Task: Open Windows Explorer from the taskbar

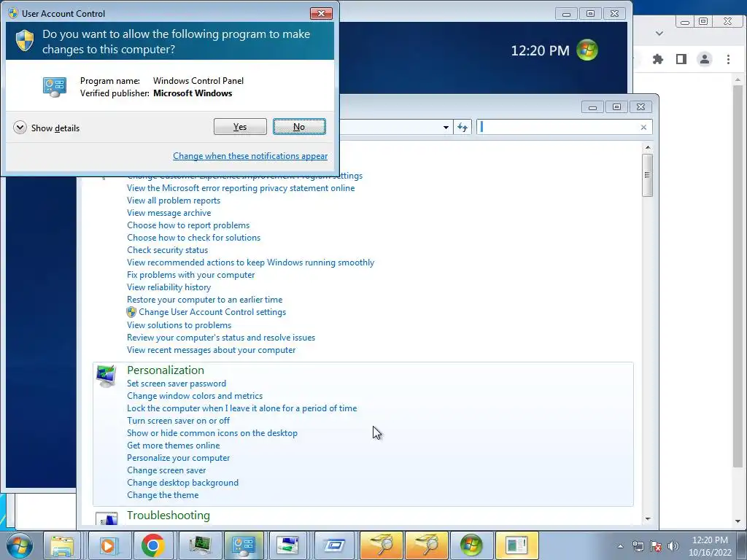Action: pyautogui.click(x=63, y=545)
